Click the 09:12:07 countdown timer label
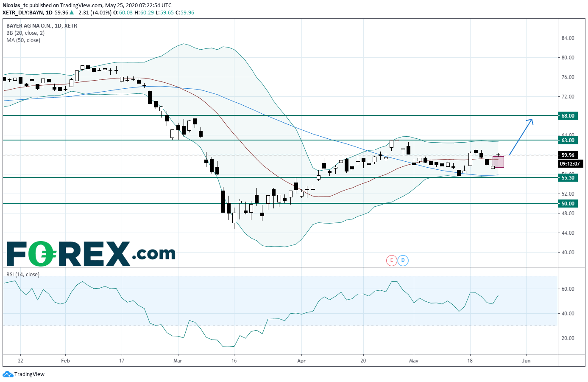The image size is (588, 382). click(x=570, y=163)
